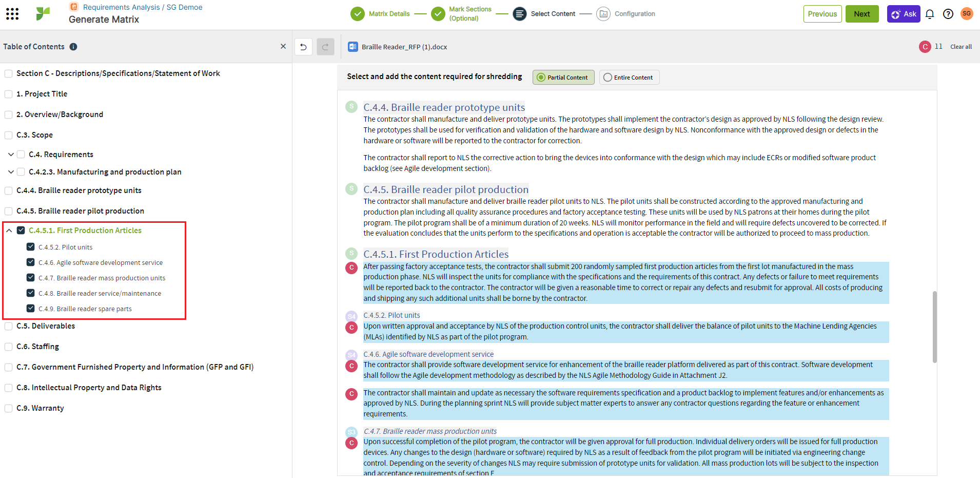Expand C.4.2.3 Manufacturing and production plan node
The height and width of the screenshot is (478, 980).
(11, 172)
